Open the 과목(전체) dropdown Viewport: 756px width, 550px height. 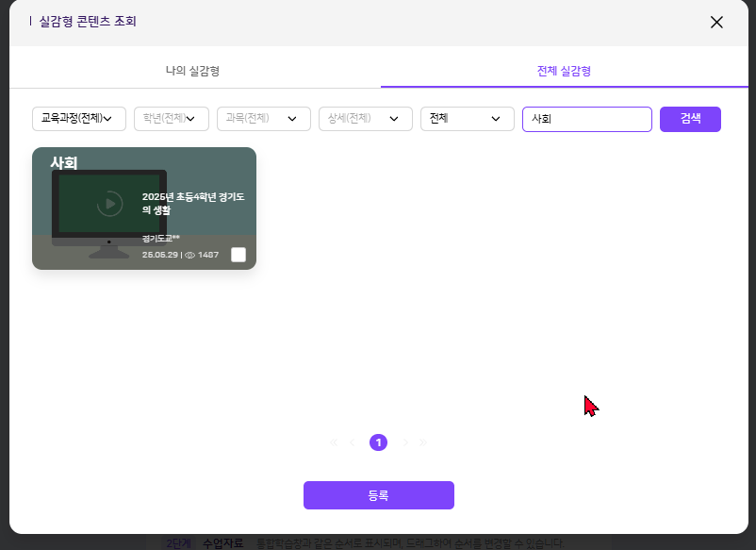(x=263, y=119)
